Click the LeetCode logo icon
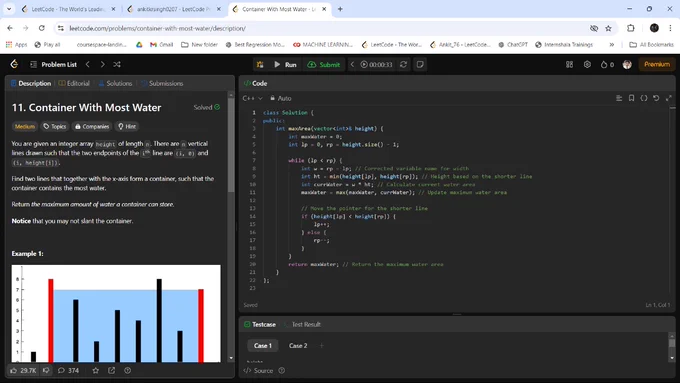680x383 pixels. click(14, 64)
